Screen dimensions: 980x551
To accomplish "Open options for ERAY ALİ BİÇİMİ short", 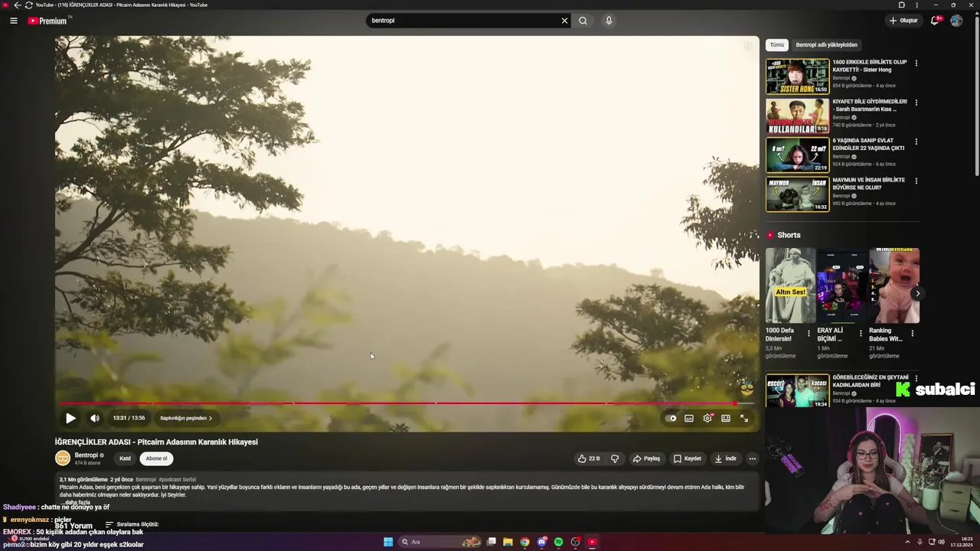I will [x=861, y=334].
